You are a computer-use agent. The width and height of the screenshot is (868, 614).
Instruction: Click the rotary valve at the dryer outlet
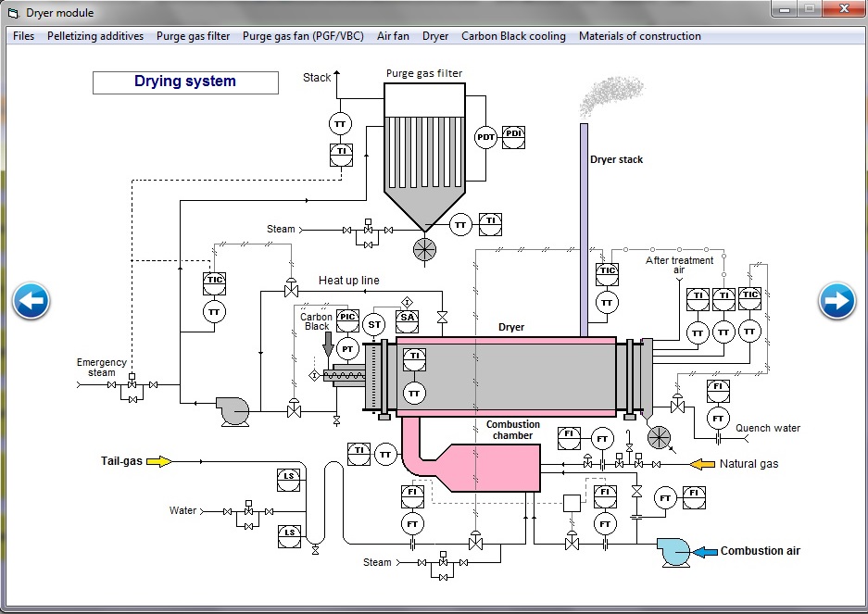tap(659, 437)
